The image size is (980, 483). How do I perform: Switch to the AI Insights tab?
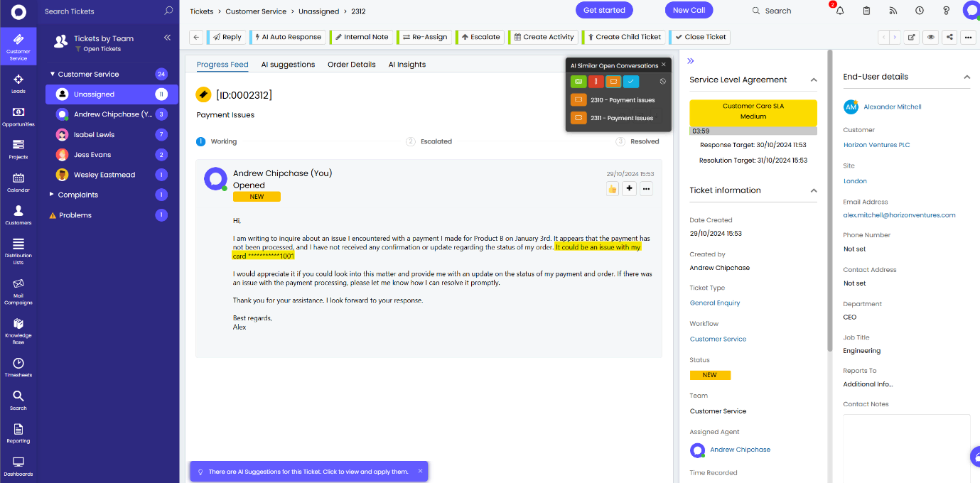point(406,65)
